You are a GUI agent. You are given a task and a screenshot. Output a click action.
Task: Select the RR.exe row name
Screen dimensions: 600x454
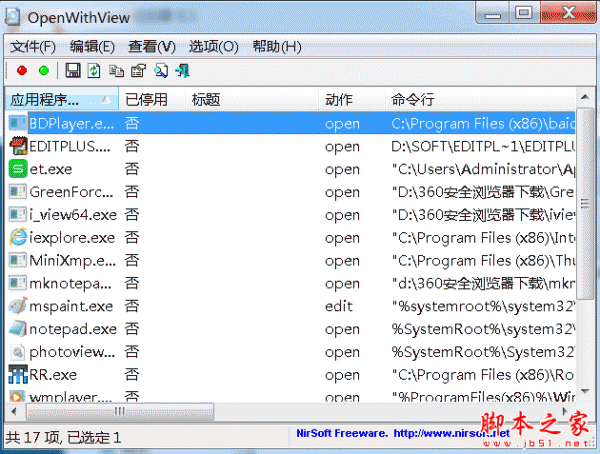click(53, 374)
